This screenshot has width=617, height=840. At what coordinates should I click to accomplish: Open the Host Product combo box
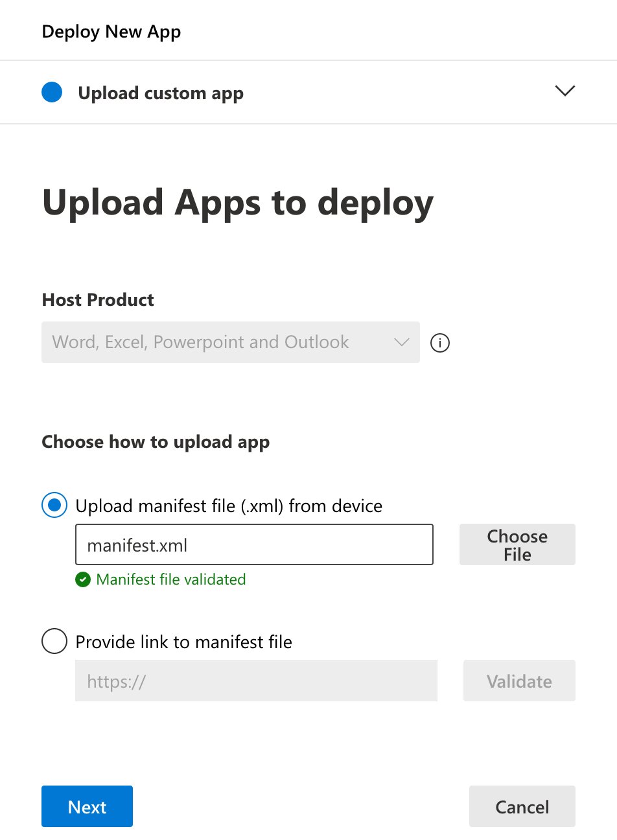click(220, 342)
